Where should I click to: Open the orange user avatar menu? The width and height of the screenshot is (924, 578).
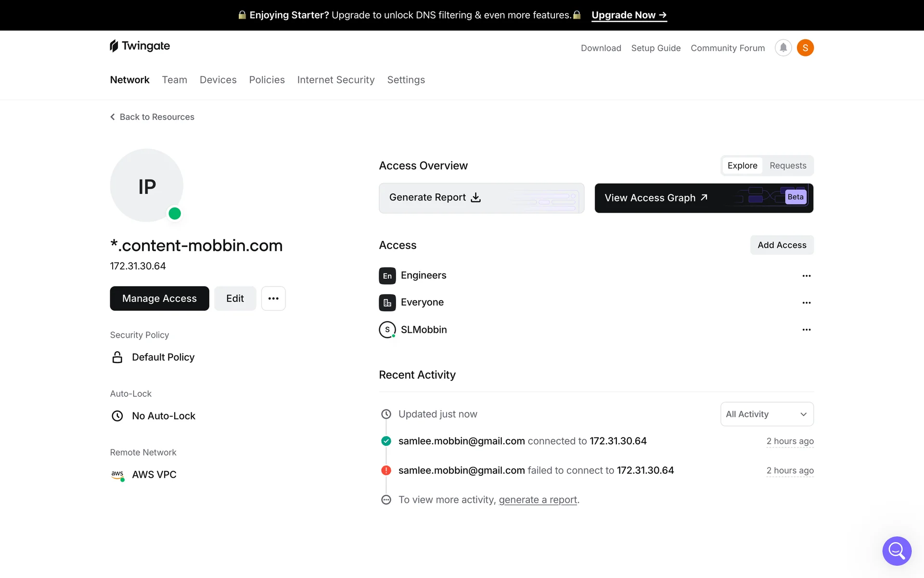(x=805, y=48)
